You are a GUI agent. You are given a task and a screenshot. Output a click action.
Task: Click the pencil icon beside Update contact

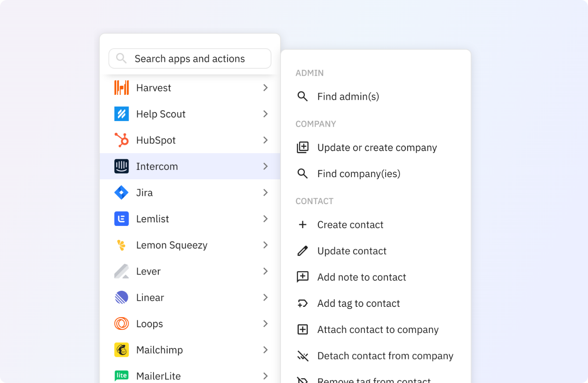click(x=302, y=251)
